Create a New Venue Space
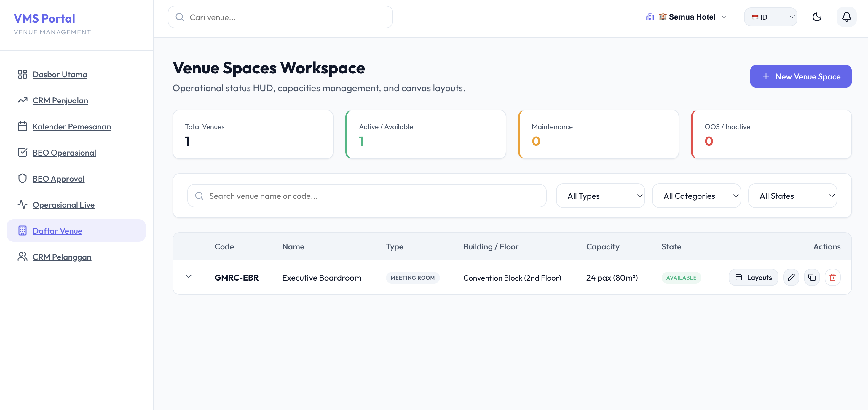 click(801, 76)
